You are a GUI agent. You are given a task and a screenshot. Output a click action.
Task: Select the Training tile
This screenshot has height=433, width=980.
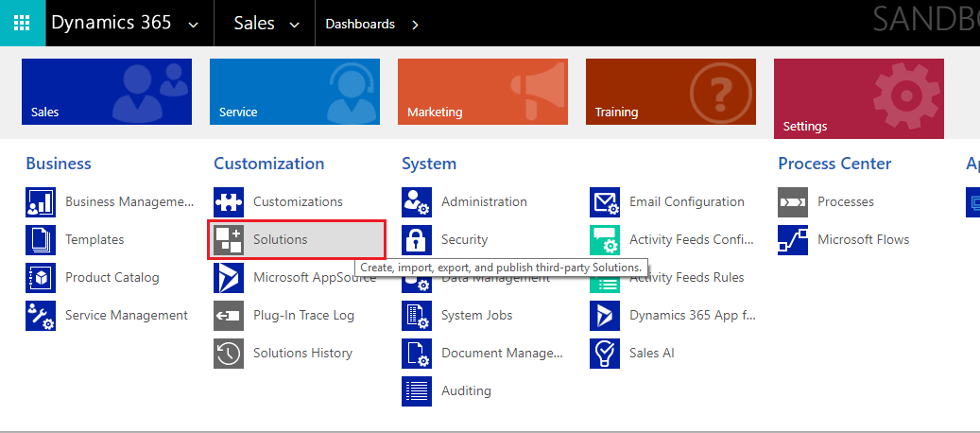tap(670, 92)
